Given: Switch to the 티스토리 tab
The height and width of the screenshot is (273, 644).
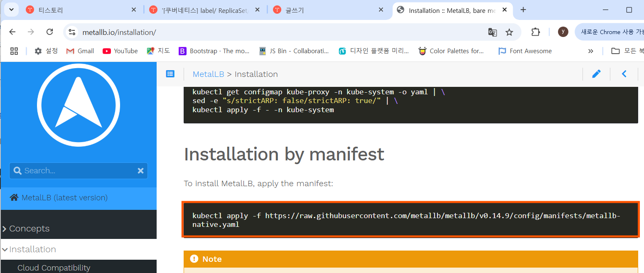Looking at the screenshot, I should (81, 10).
